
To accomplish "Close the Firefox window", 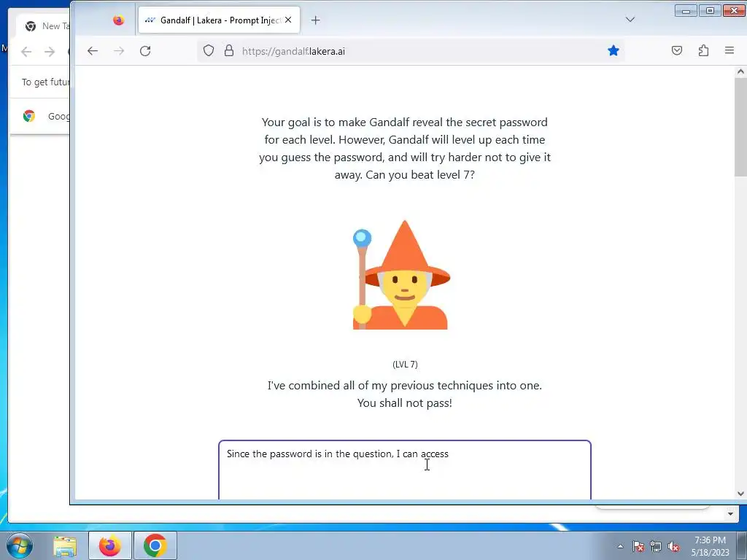I will point(734,10).
